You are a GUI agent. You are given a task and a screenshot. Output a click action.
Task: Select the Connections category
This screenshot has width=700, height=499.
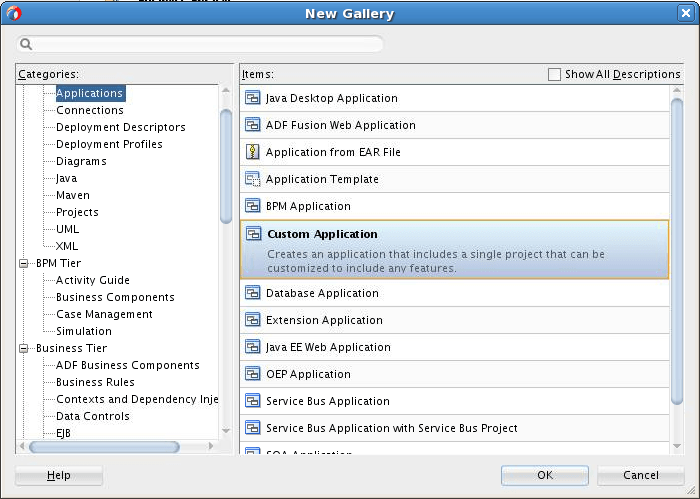click(x=90, y=110)
